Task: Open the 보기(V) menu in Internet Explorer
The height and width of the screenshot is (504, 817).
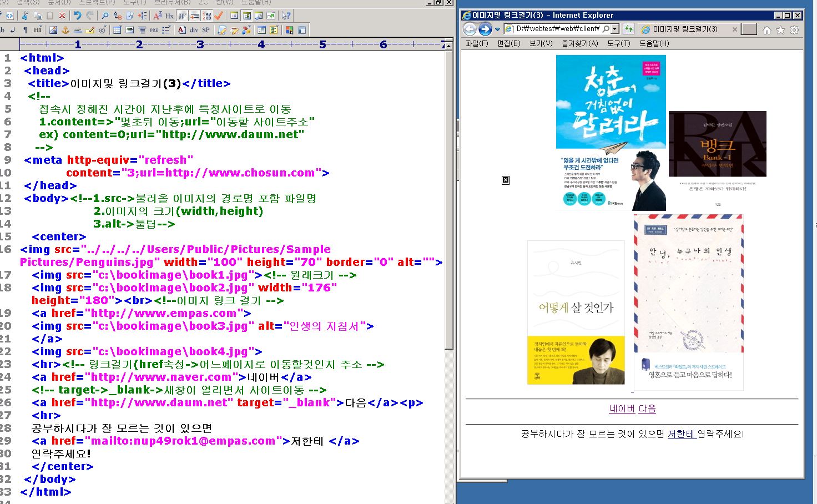Action: point(541,43)
